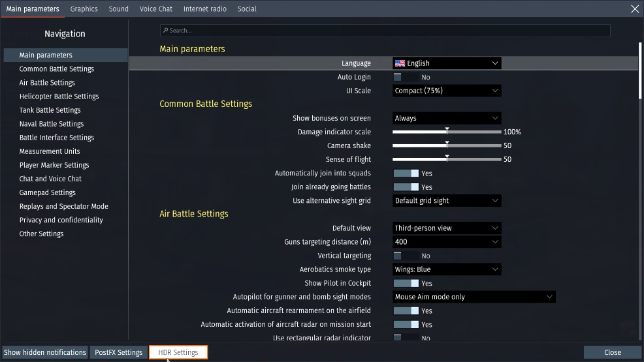Disable Join already going battles
This screenshot has width=644, height=362.
point(406,187)
